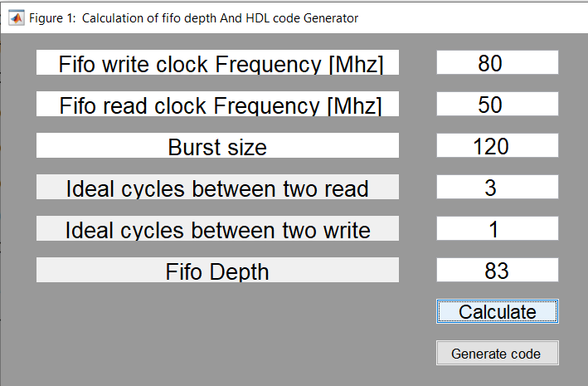Click the Calculate button

click(498, 311)
